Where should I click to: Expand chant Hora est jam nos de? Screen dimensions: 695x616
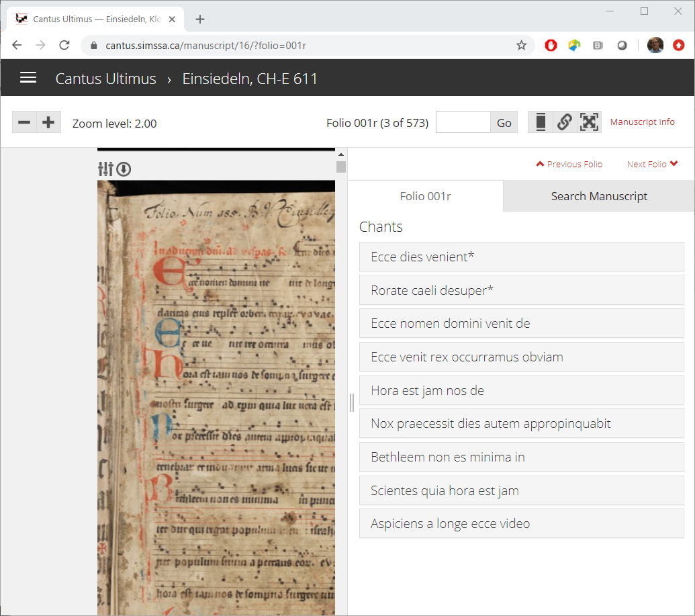coord(521,390)
